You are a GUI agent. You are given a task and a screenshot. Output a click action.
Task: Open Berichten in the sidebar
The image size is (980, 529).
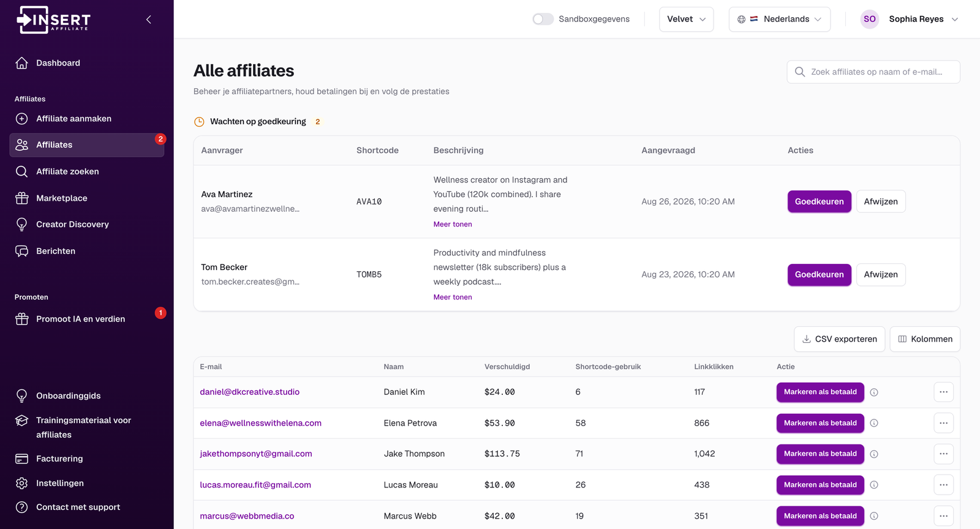(x=87, y=251)
